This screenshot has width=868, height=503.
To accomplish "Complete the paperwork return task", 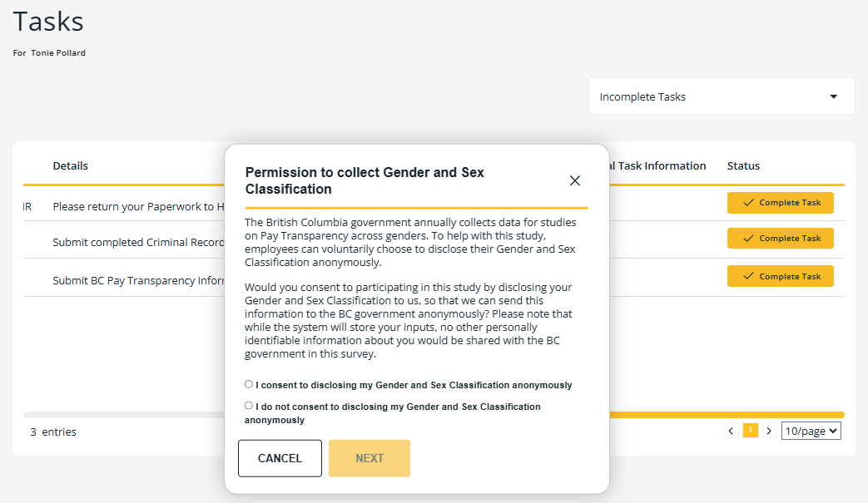I will tap(781, 203).
